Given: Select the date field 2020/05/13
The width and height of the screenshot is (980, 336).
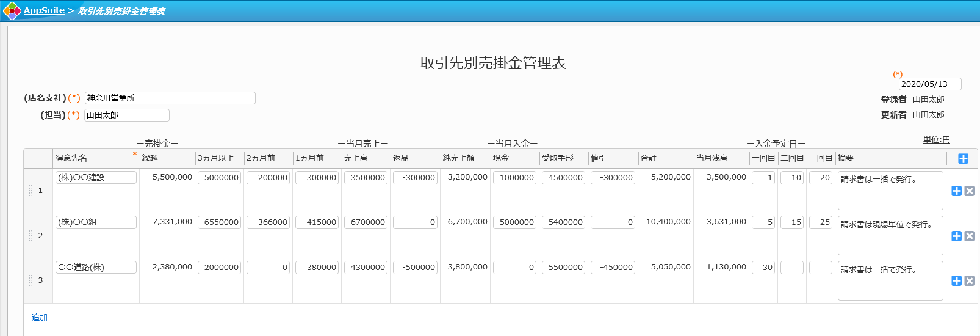Looking at the screenshot, I should pyautogui.click(x=929, y=84).
